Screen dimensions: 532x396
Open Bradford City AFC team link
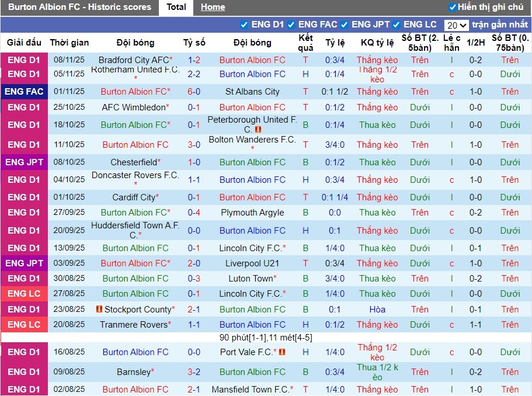[134, 60]
